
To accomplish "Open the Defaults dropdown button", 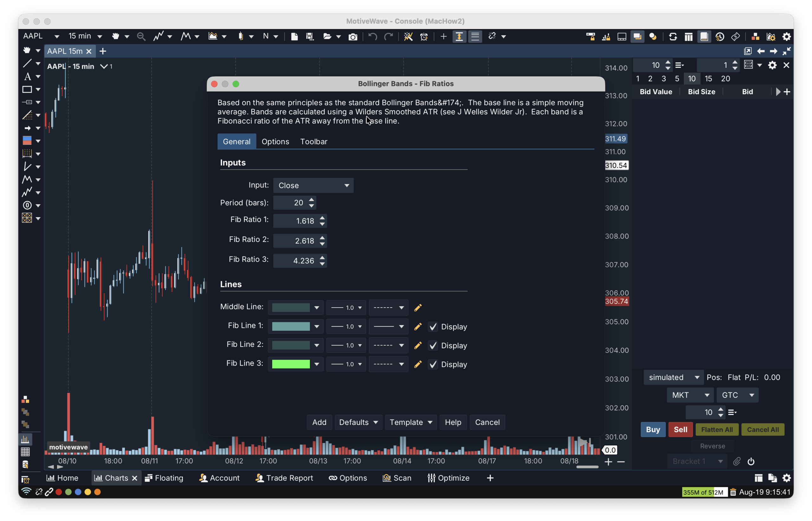I will [358, 422].
